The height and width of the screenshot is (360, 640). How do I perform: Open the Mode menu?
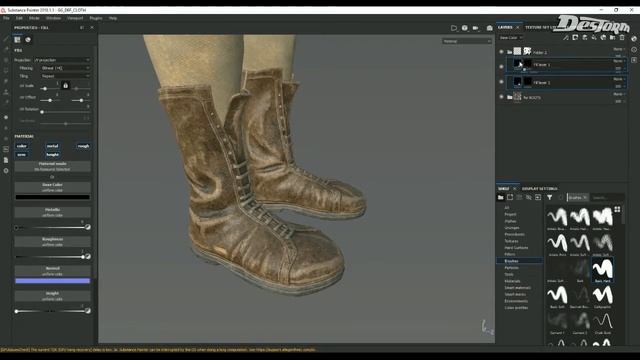[34, 18]
